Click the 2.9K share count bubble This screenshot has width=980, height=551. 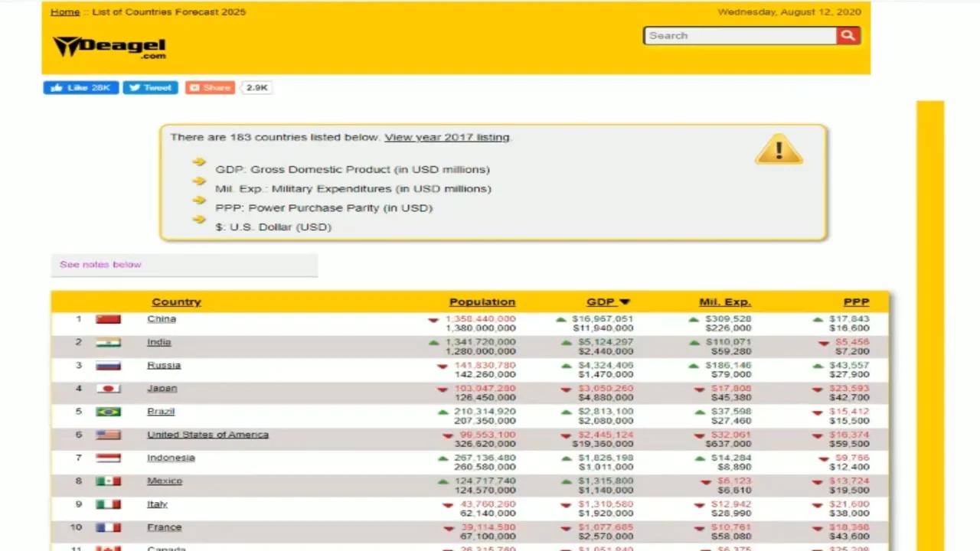pos(257,88)
